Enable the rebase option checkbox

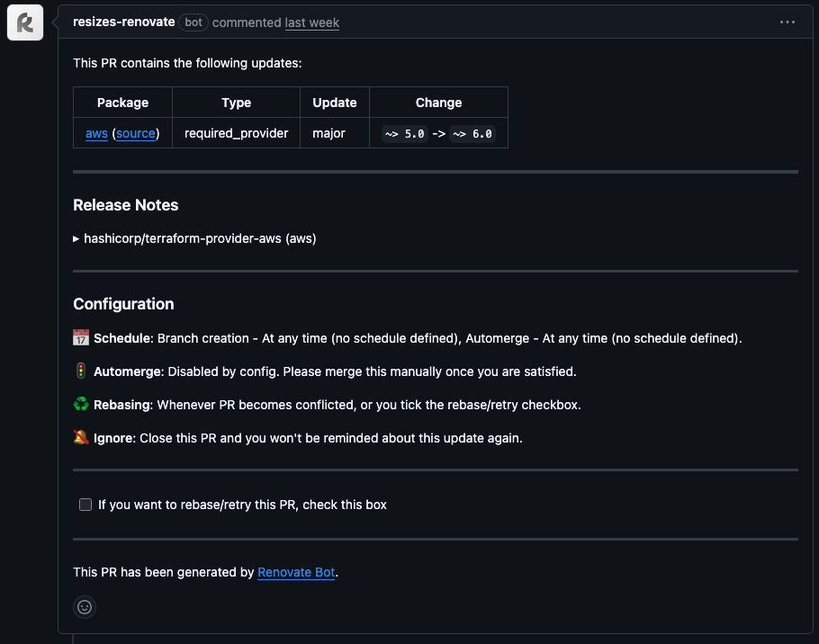pyautogui.click(x=85, y=505)
